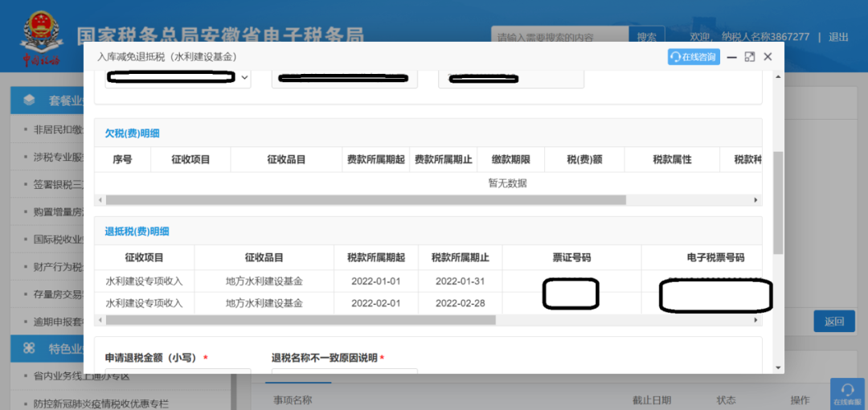Click the 2022-01-01 period start cell
Screen dimensions: 868x410
coord(376,281)
